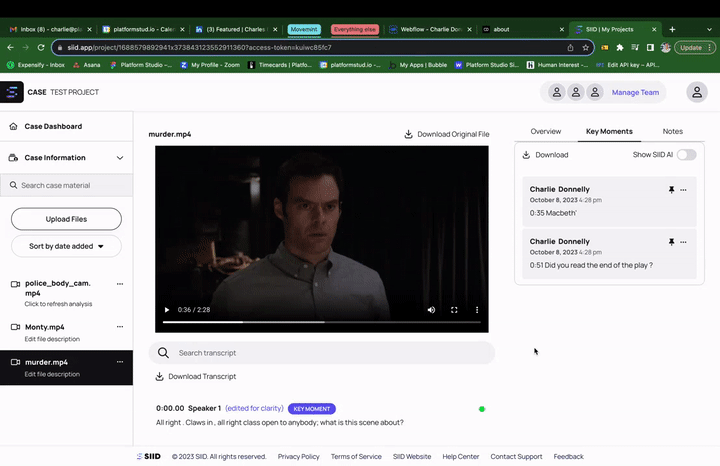
Task: Click the SIID logo in header
Action: tap(11, 92)
